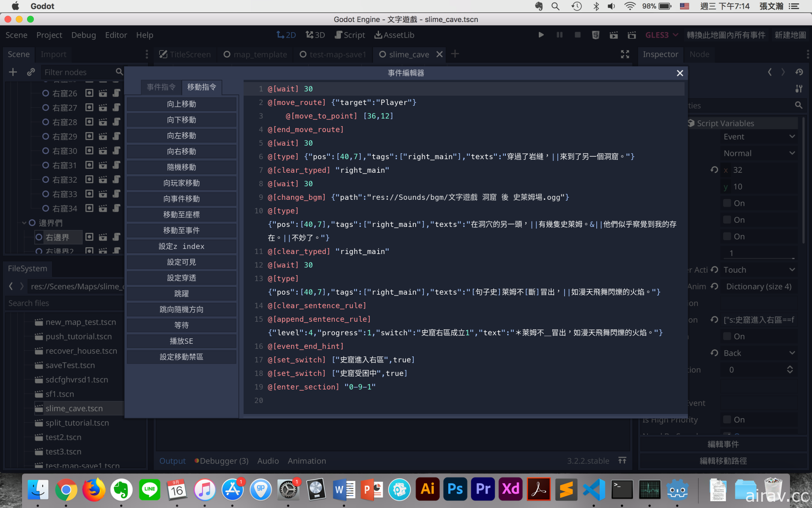Enable the first On checkbox below y value
This screenshot has width=812, height=508.
[x=727, y=203]
